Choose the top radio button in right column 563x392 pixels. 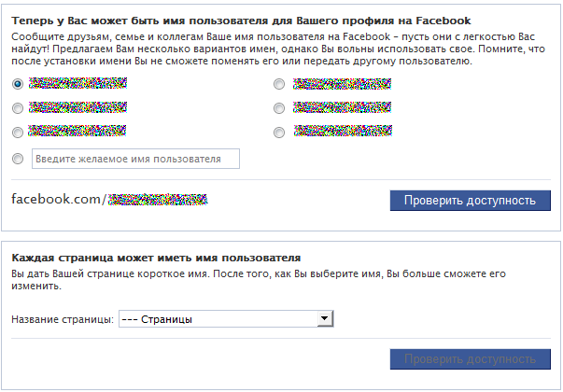tap(279, 84)
